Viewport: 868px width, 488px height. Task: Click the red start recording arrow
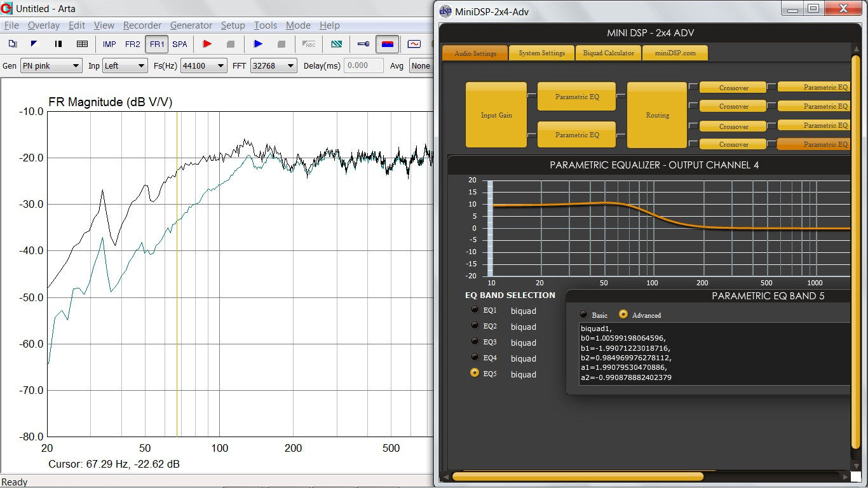(x=207, y=44)
